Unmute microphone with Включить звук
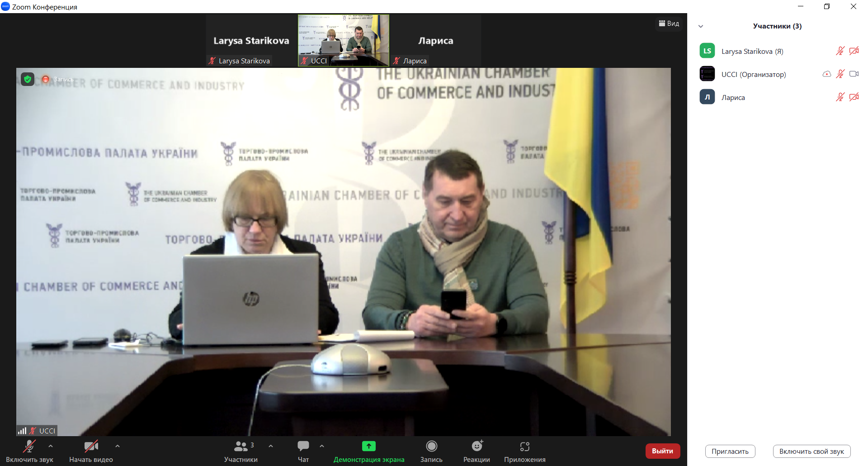This screenshot has height=466, width=868. pos(29,451)
